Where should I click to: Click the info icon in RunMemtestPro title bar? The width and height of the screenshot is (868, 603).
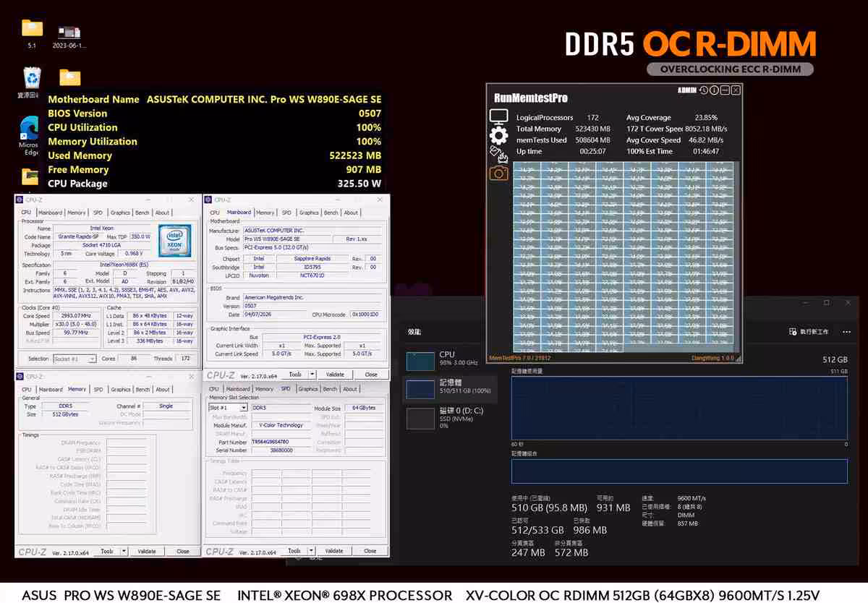click(x=714, y=90)
